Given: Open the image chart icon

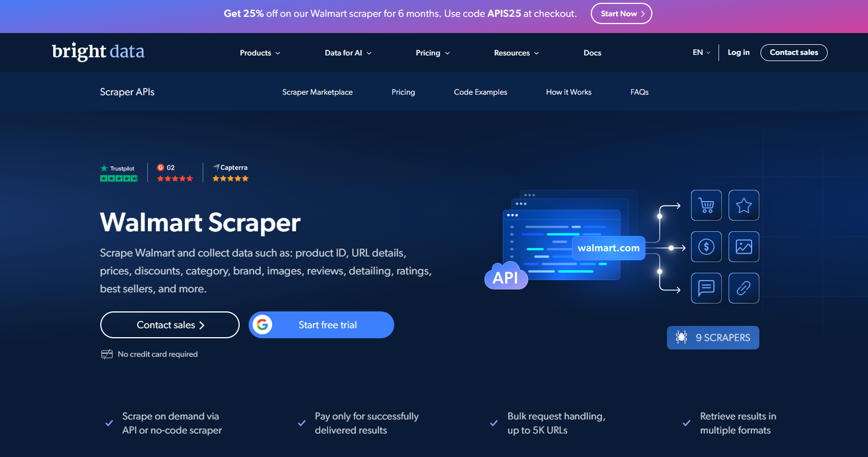Looking at the screenshot, I should coord(744,246).
